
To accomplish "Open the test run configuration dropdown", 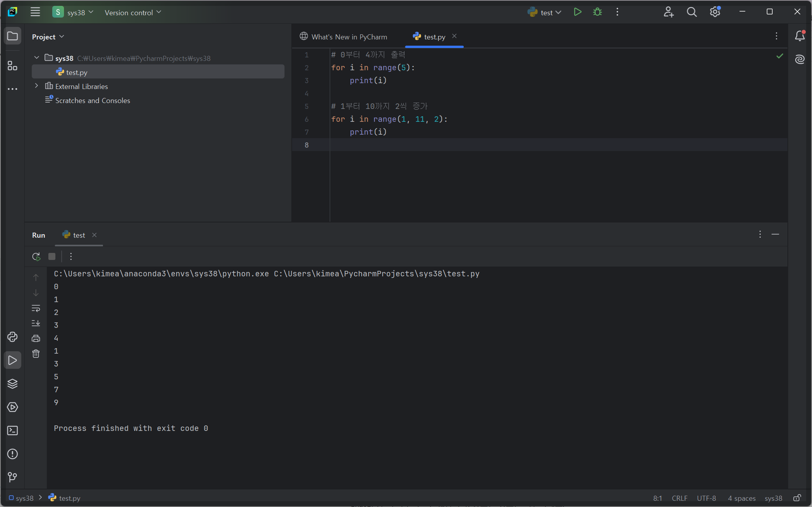I will coord(546,12).
